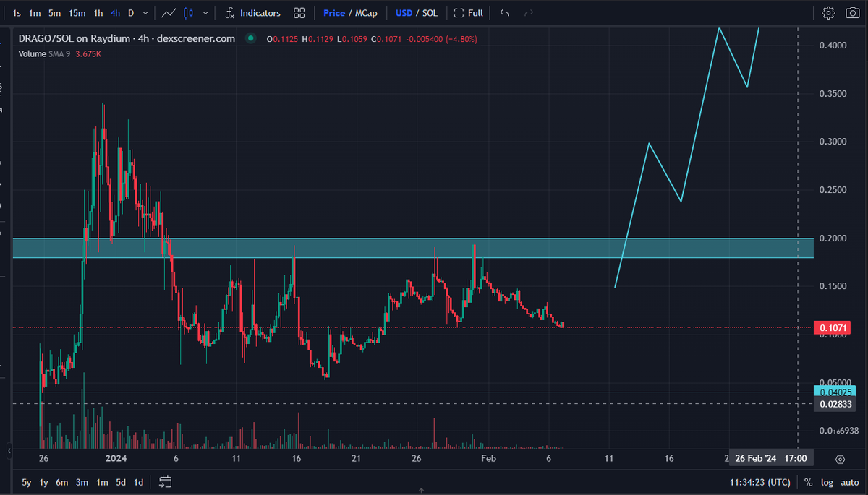This screenshot has height=495, width=868.
Task: Click the go-to-date calendar icon
Action: (165, 481)
